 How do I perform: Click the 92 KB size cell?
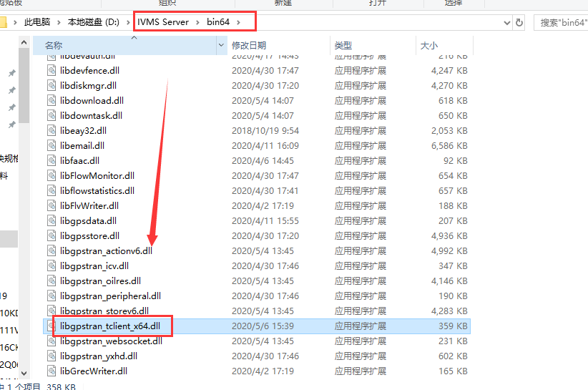(456, 160)
